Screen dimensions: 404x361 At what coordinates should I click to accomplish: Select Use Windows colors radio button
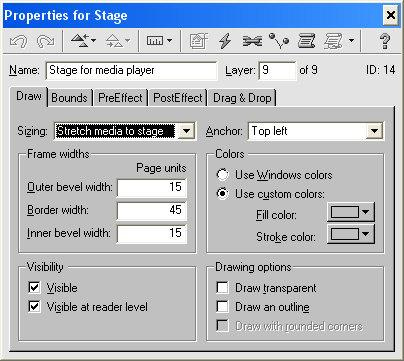(x=222, y=174)
